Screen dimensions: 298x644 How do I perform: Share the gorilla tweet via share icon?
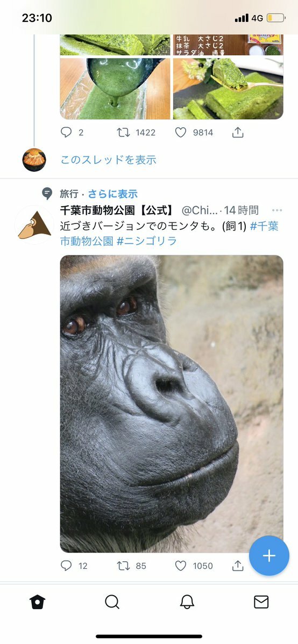(238, 566)
